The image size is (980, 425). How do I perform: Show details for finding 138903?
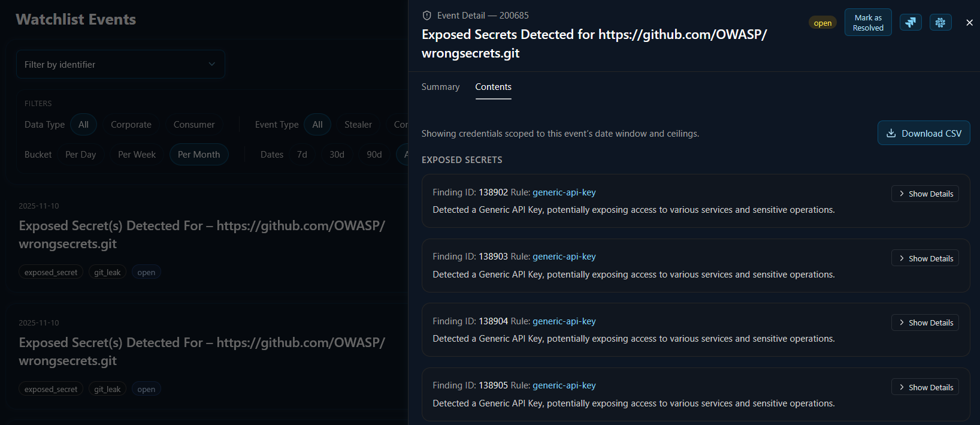[925, 258]
